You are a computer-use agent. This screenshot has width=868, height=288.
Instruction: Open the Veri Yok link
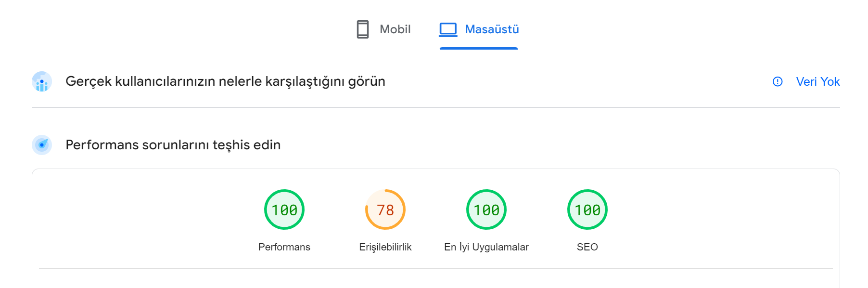(817, 81)
